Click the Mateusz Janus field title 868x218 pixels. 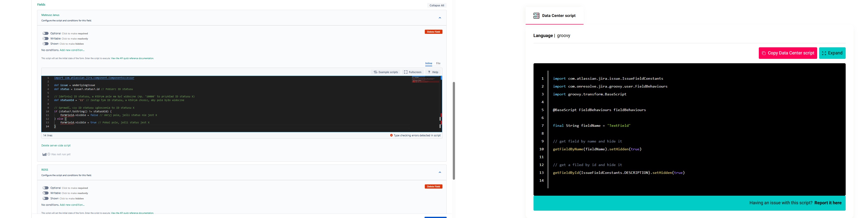pyautogui.click(x=50, y=15)
